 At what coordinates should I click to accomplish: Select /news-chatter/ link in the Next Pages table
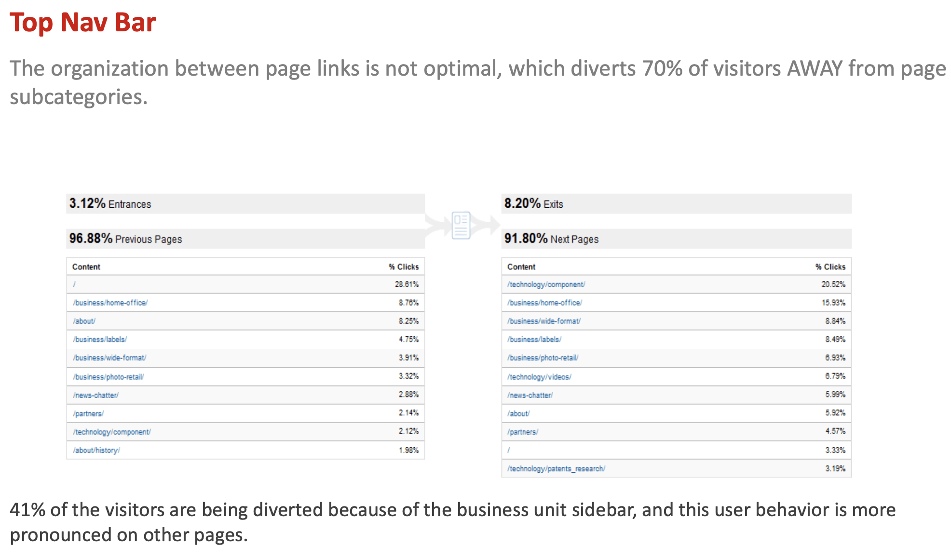point(530,395)
